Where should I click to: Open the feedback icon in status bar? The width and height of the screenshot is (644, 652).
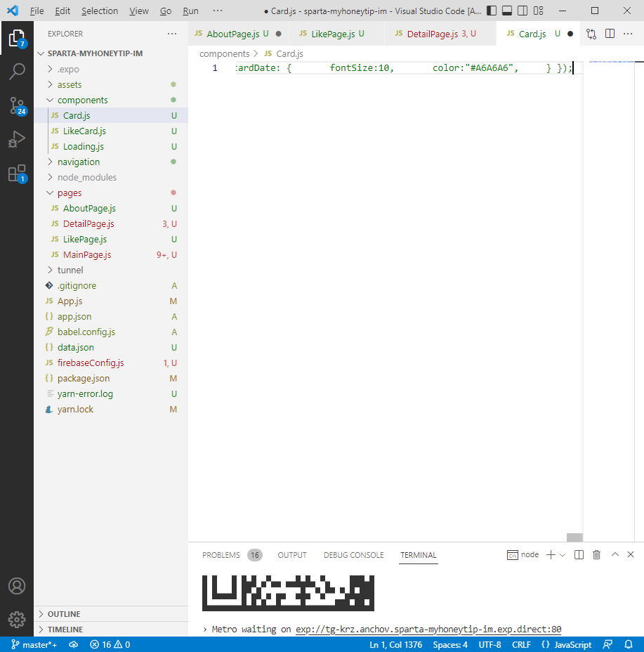[607, 644]
